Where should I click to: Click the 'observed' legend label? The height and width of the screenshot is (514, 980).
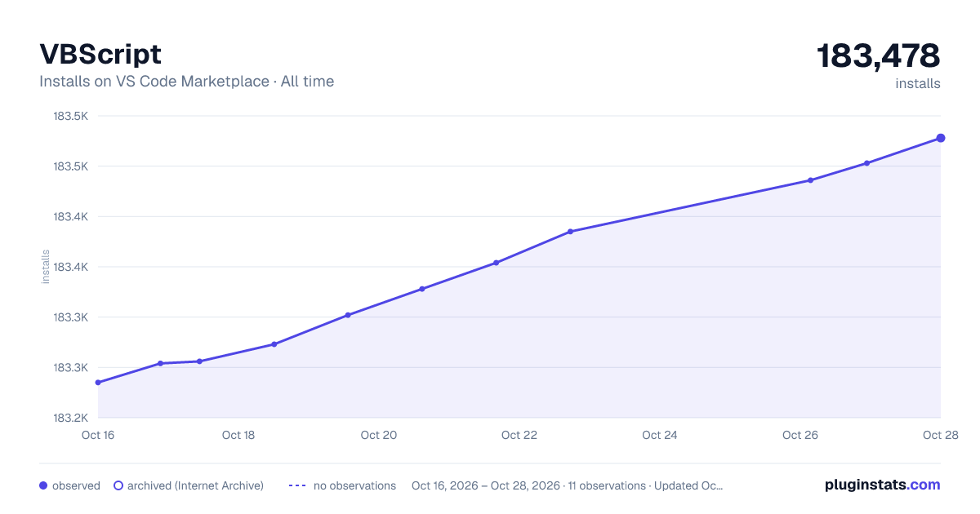tap(76, 485)
